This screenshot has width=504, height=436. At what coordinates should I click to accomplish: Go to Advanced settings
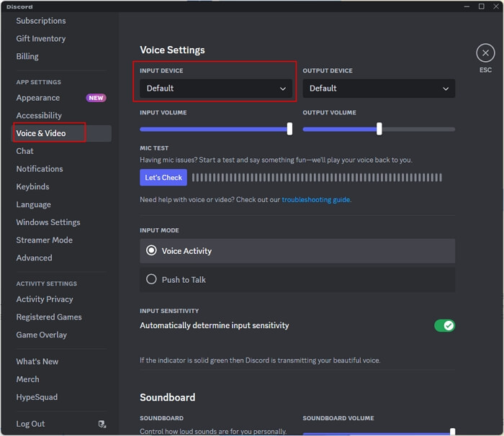tap(34, 258)
